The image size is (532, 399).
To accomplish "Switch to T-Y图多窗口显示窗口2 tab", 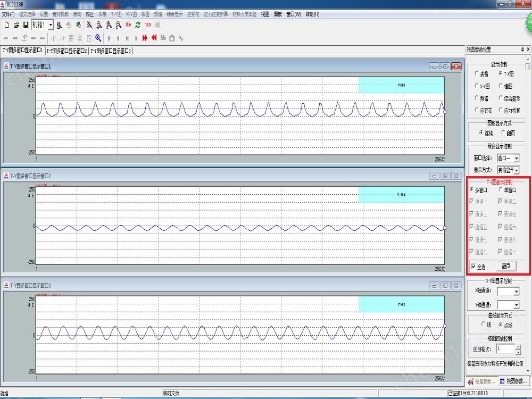I will (66, 51).
